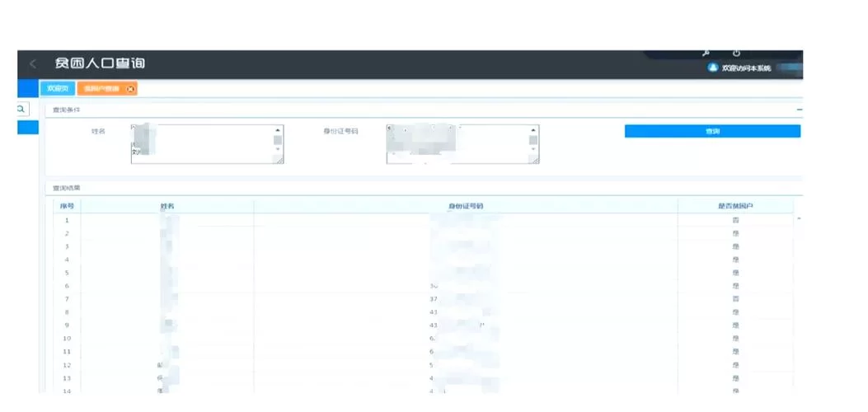868x412 pixels.
Task: Click the down arrow of 姓名 box scrollbar
Action: click(x=278, y=149)
